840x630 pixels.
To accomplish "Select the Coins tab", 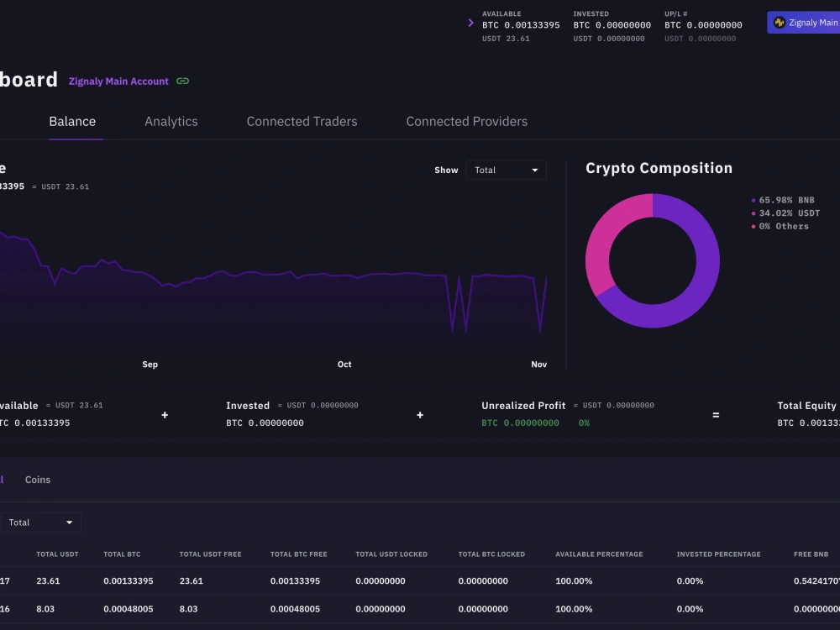I will coord(38,480).
